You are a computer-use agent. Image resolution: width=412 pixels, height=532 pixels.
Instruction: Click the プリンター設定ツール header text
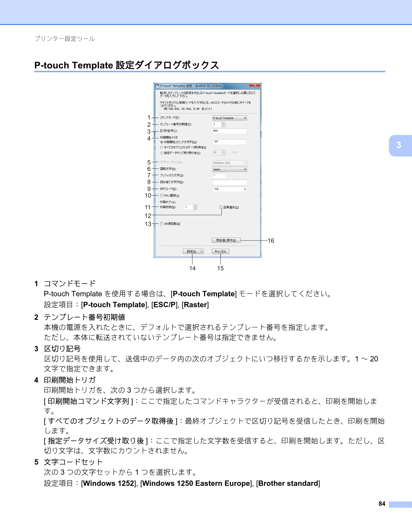click(x=64, y=39)
